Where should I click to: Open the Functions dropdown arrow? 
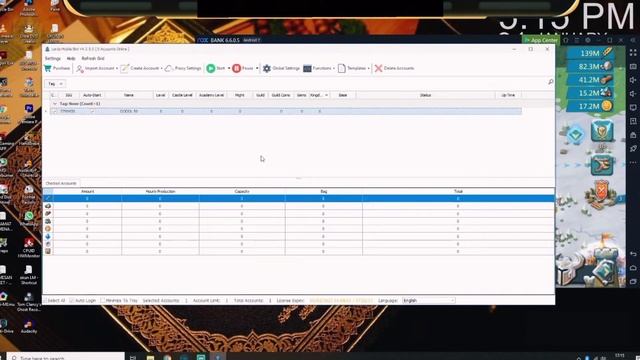(334, 69)
